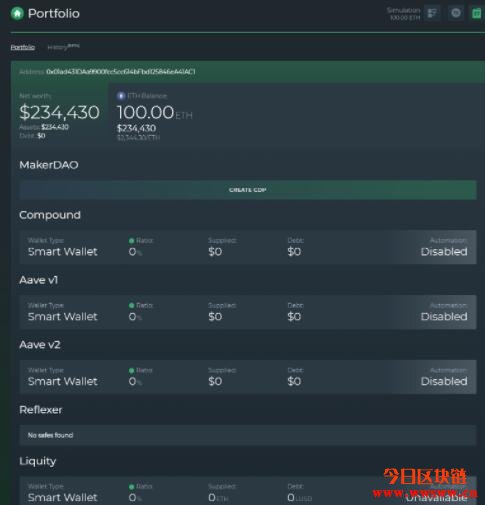The height and width of the screenshot is (505, 485).
Task: Click the round icon in the header
Action: (x=456, y=13)
